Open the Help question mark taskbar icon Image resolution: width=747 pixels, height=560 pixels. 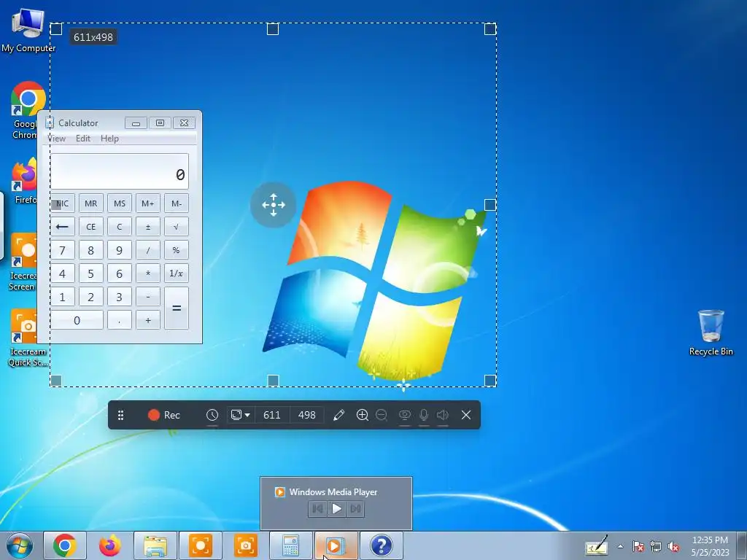381,545
